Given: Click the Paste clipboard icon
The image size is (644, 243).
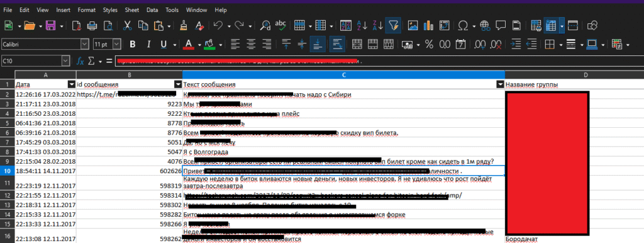Looking at the screenshot, I should point(158,25).
